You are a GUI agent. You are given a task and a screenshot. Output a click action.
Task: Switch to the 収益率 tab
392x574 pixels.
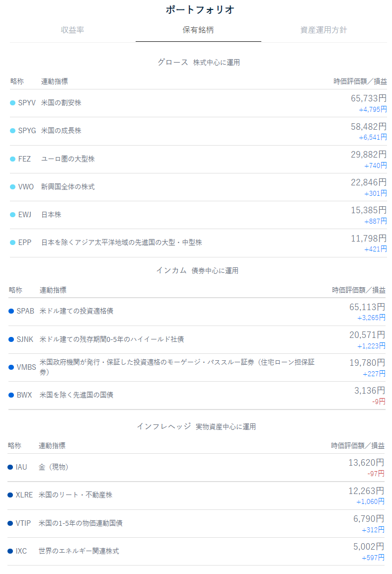(73, 30)
